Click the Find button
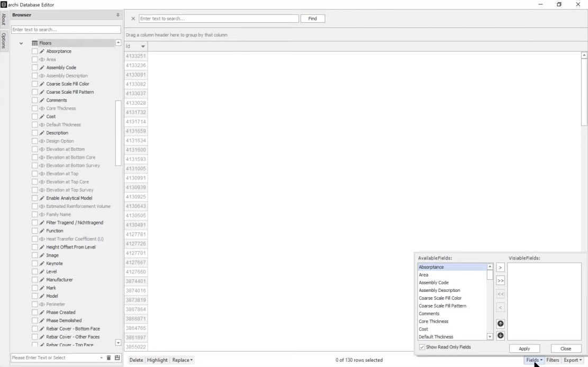 312,19
